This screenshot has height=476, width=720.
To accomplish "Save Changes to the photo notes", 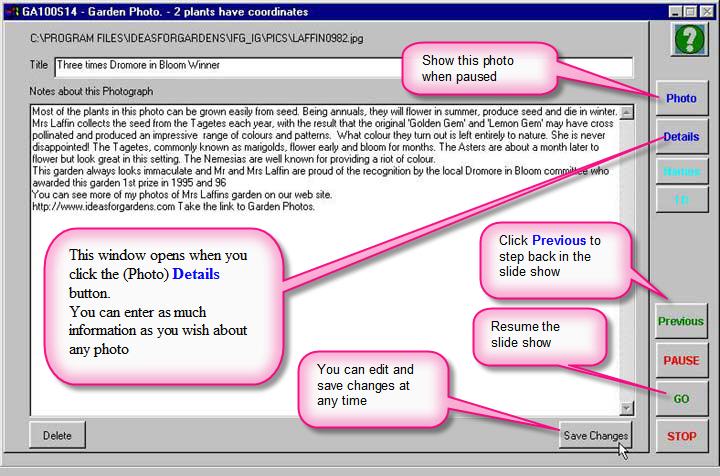I will click(x=596, y=435).
